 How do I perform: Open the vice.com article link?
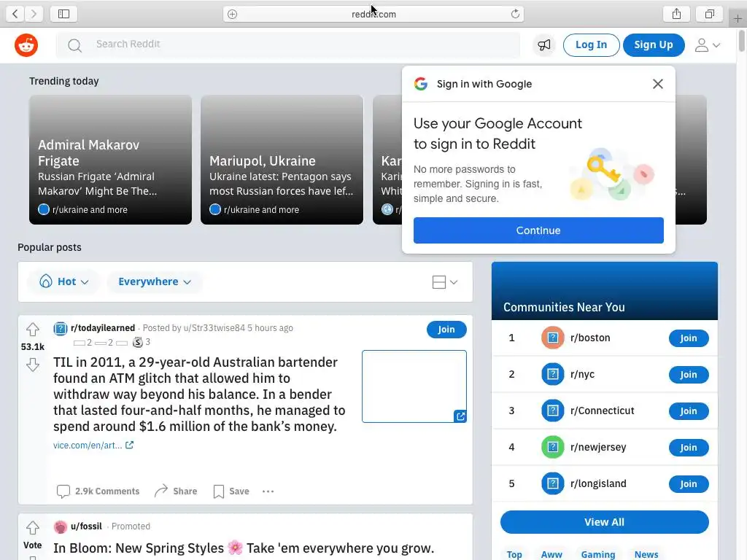click(x=93, y=446)
